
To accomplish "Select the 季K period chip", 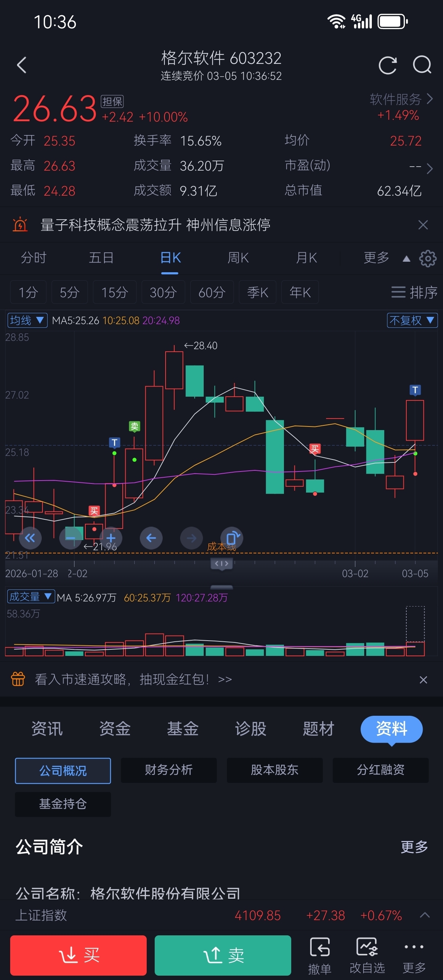I will (x=258, y=292).
